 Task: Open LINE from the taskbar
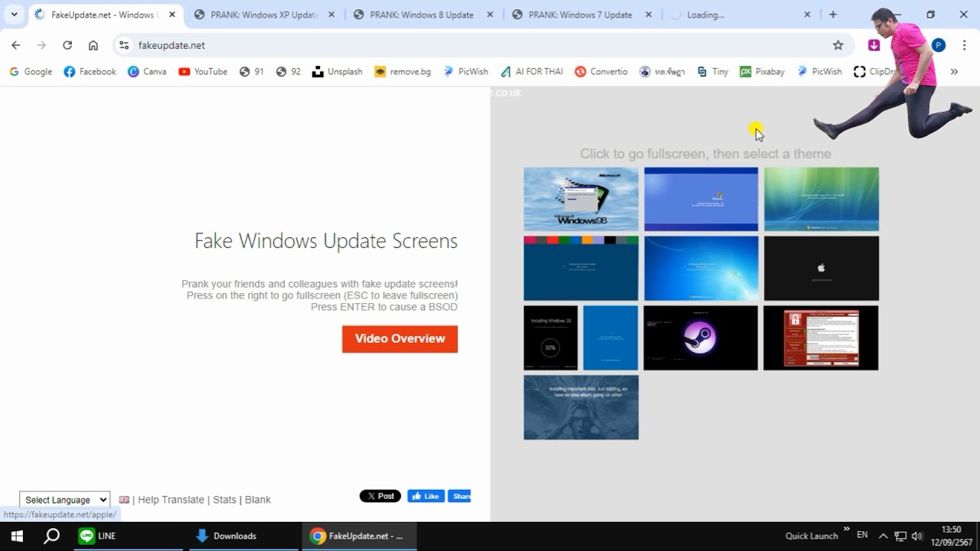[x=126, y=536]
